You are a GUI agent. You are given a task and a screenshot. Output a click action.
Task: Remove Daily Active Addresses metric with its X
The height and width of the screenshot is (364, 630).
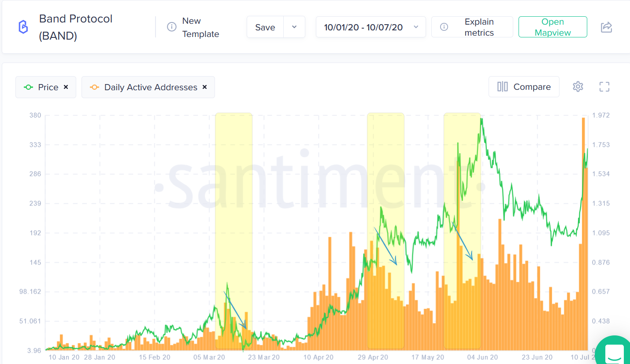pos(204,87)
